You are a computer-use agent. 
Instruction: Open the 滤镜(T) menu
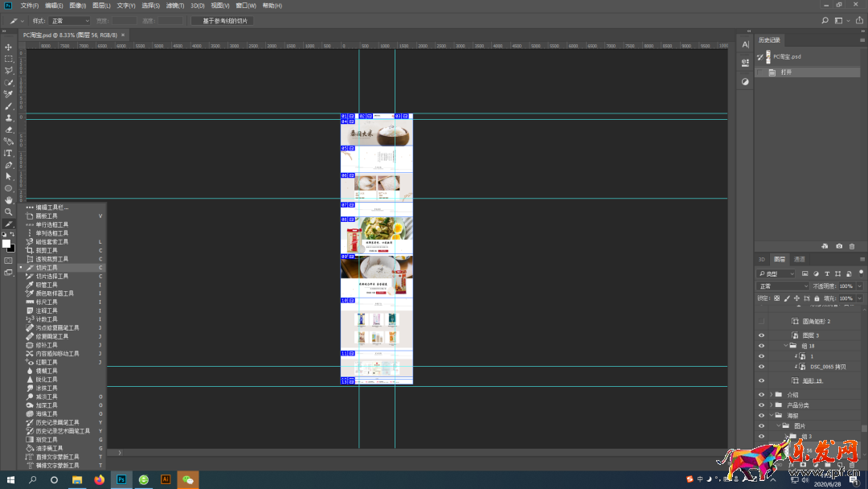[174, 6]
